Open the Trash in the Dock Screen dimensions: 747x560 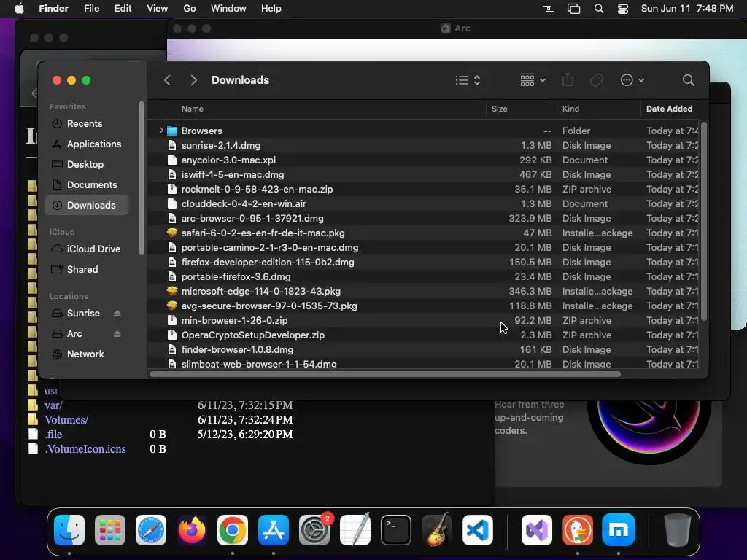[677, 530]
